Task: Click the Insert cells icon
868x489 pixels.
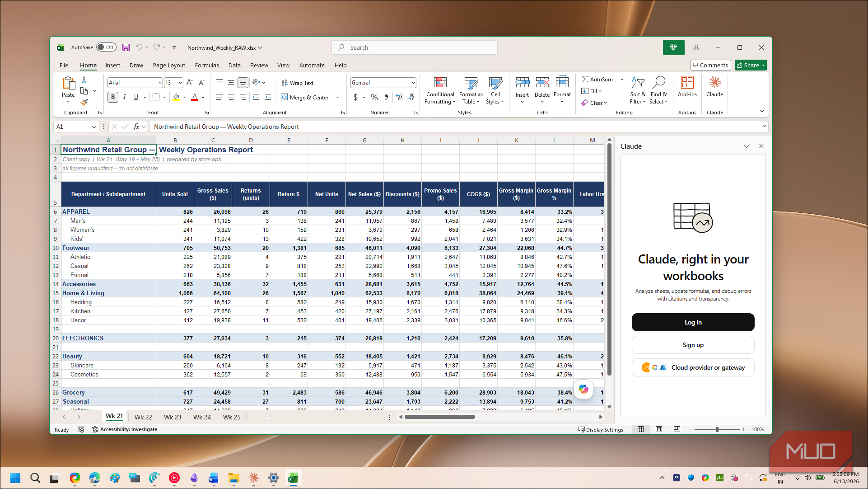Action: point(522,83)
